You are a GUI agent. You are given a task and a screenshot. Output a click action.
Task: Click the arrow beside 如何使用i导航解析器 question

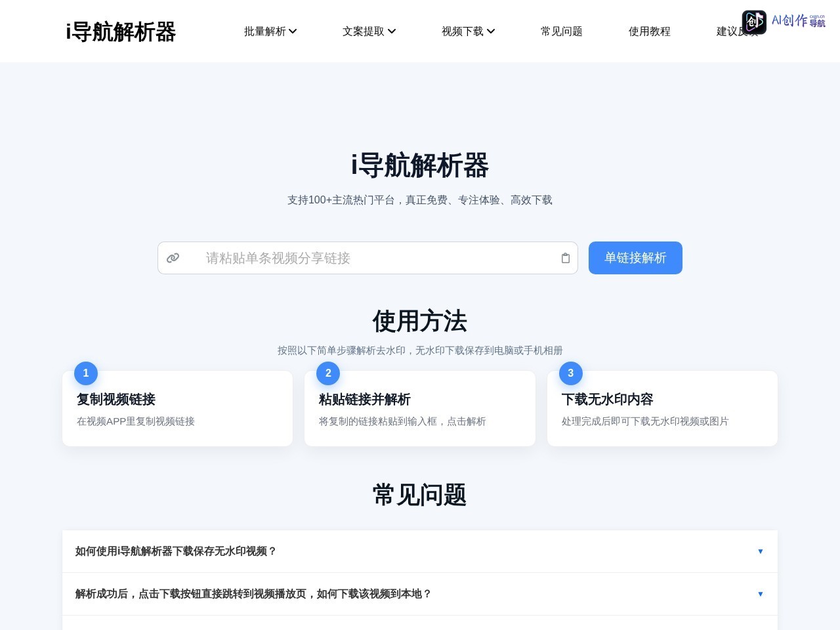[761, 551]
